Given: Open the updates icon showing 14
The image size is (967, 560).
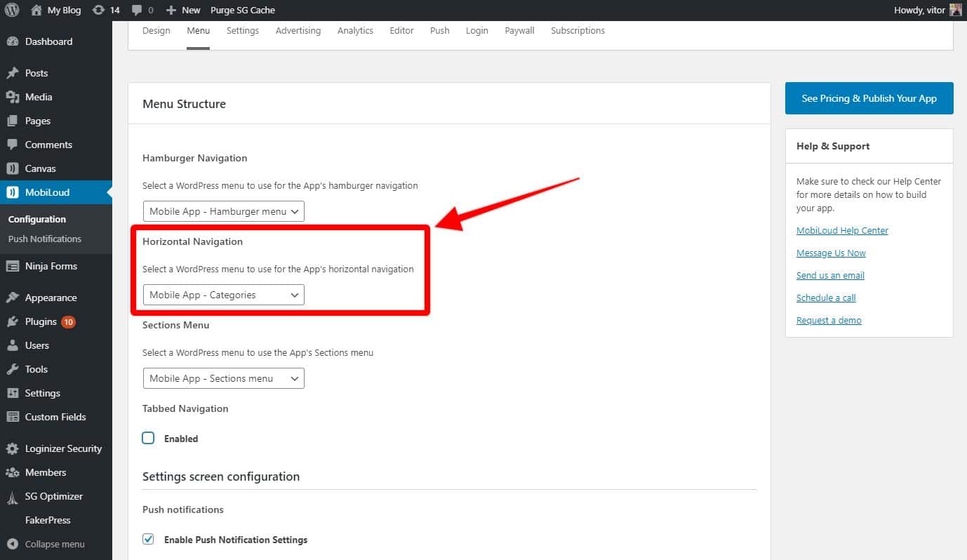Looking at the screenshot, I should [98, 10].
